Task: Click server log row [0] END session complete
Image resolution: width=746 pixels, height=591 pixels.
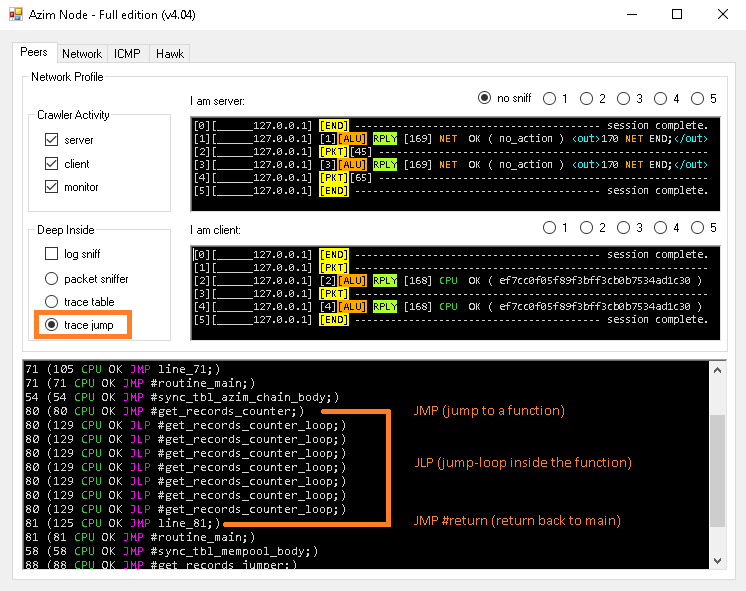Action: pos(451,126)
